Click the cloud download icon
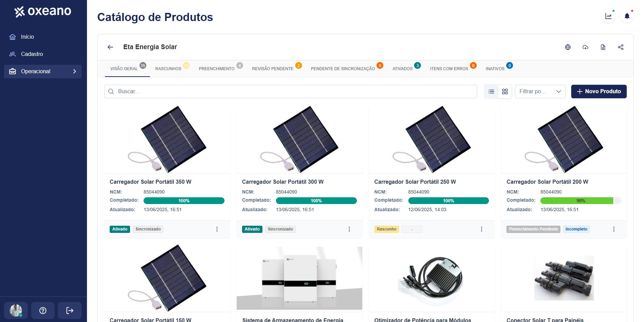 coord(585,47)
